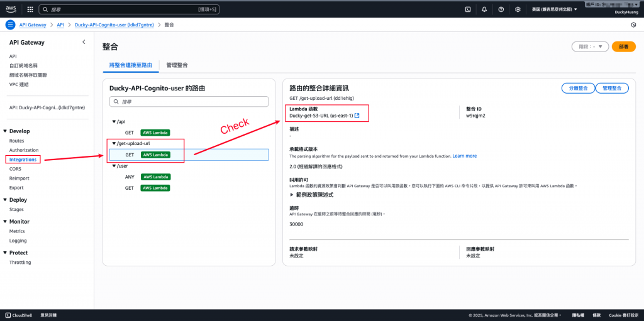Open Cookie 喜好設定 in footer
Screen dimensions: 644x321
click(623, 315)
